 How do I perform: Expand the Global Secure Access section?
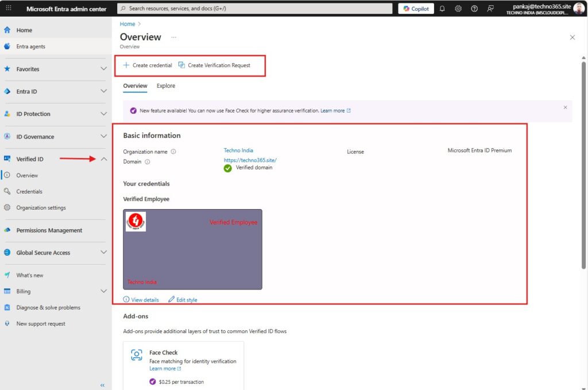pos(103,253)
